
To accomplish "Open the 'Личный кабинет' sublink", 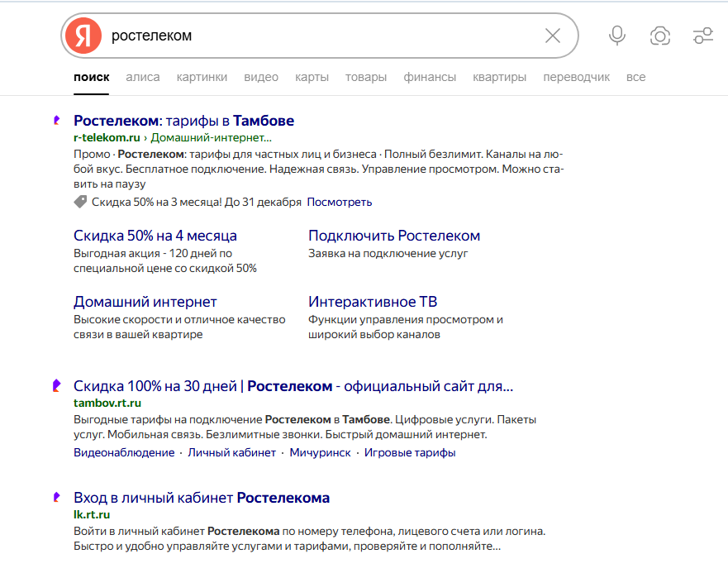I will point(231,453).
